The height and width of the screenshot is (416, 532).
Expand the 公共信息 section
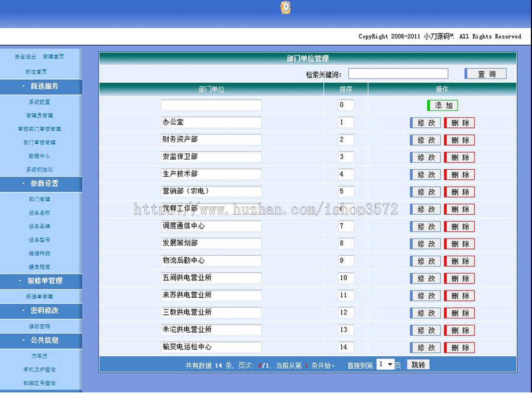41,341
